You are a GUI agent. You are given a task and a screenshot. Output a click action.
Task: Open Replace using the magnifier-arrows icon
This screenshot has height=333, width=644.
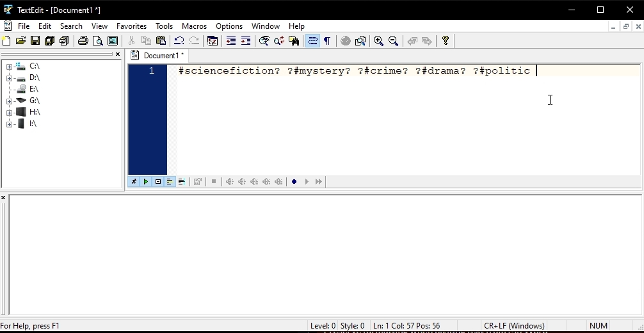pos(279,41)
